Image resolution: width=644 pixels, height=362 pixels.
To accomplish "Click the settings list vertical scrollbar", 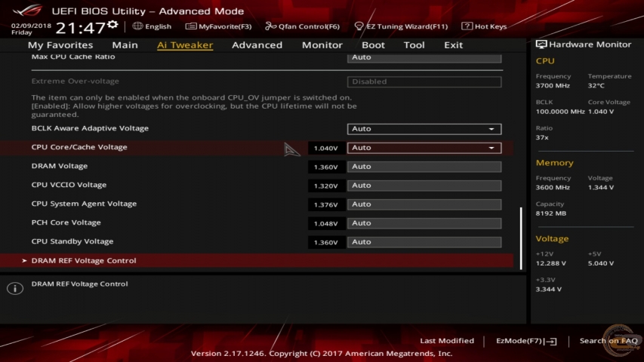I will 521,238.
